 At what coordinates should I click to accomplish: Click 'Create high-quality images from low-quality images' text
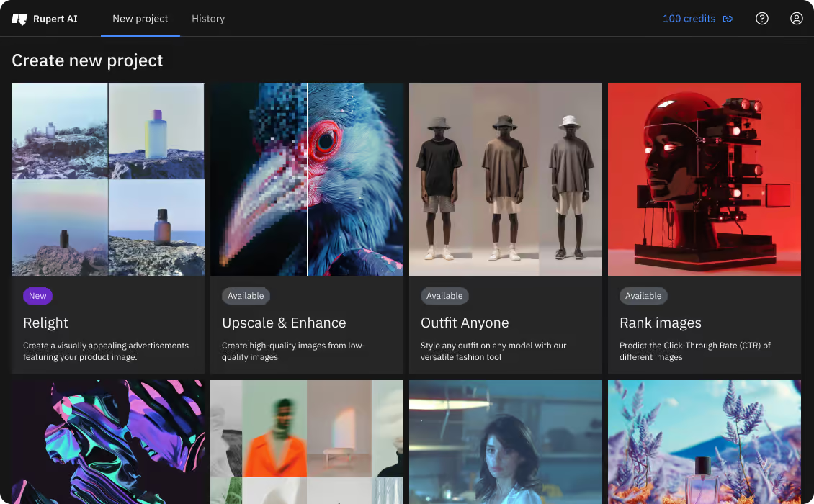point(293,351)
